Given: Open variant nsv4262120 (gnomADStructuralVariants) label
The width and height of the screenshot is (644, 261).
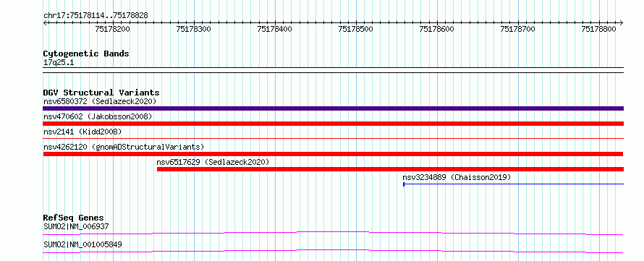Looking at the screenshot, I should pyautogui.click(x=124, y=147).
